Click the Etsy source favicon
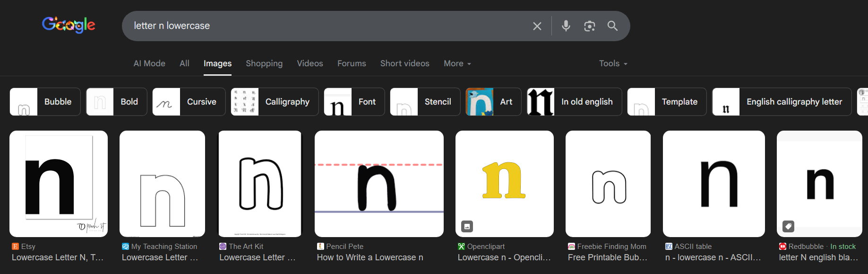868x274 pixels. click(15, 247)
